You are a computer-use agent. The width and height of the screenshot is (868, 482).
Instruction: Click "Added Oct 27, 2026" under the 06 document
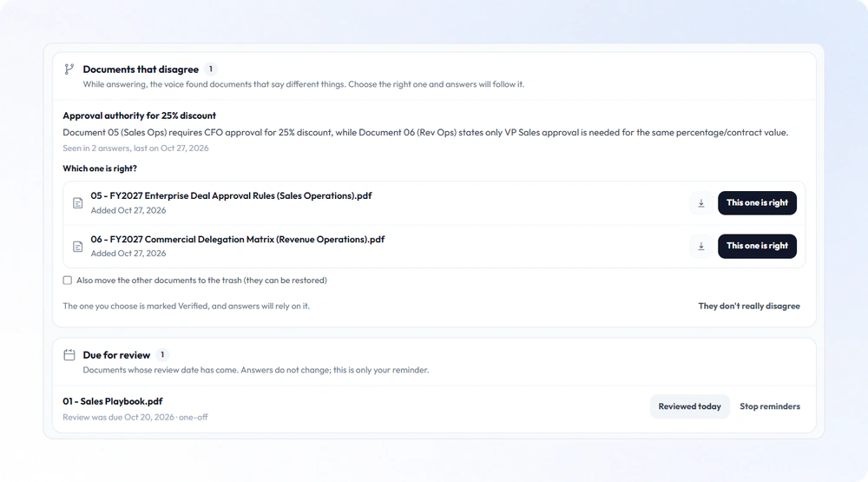click(x=128, y=254)
